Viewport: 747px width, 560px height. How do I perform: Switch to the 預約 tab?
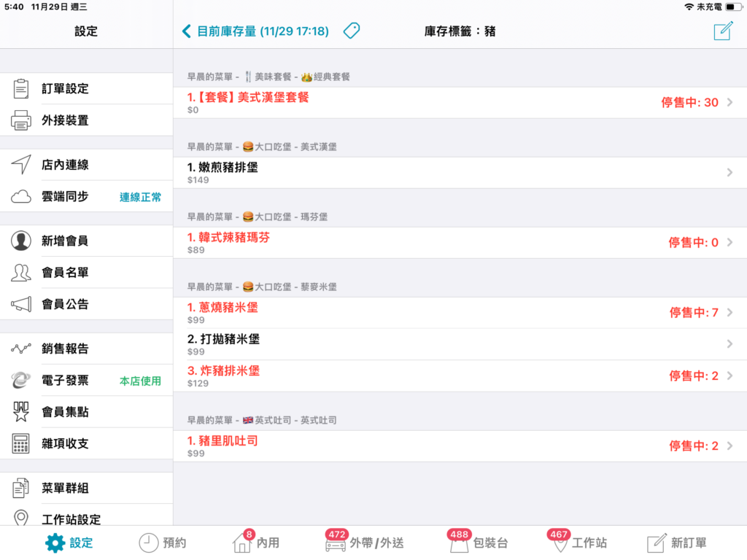pos(163,542)
